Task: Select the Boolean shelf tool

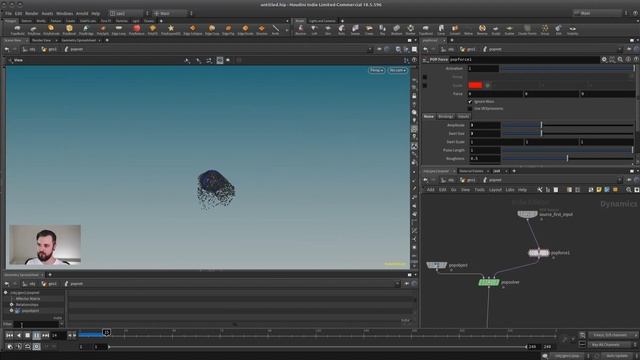Action: coord(396,29)
